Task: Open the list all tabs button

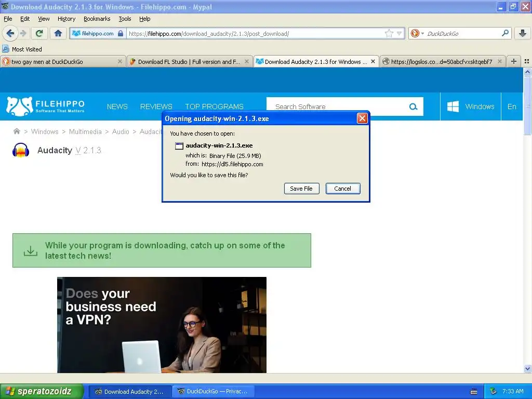Action: tap(527, 61)
